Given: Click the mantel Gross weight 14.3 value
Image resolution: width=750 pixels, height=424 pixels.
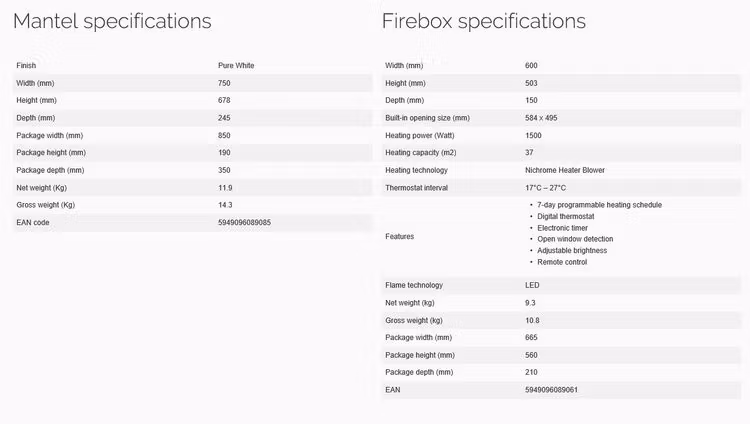Looking at the screenshot, I should [225, 205].
